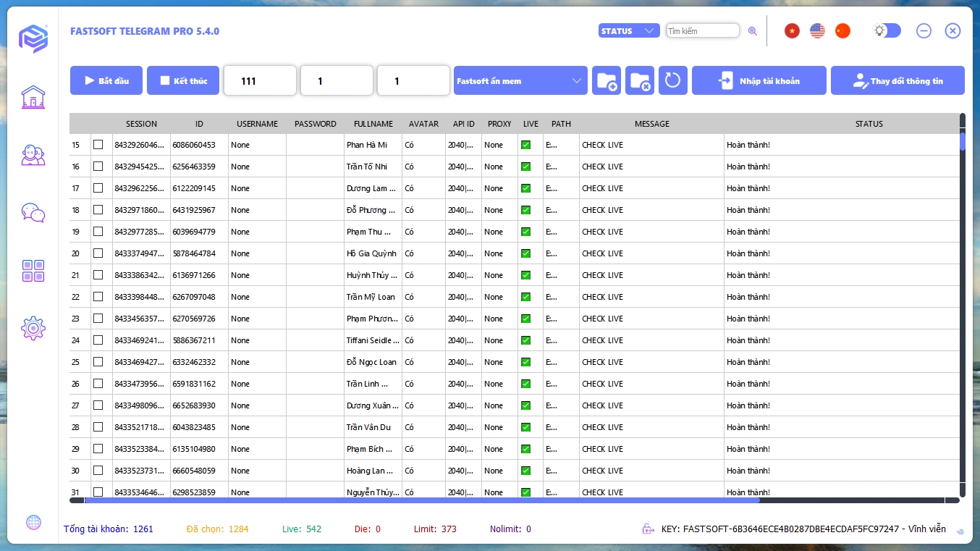Click the FULLNAME column header

373,124
